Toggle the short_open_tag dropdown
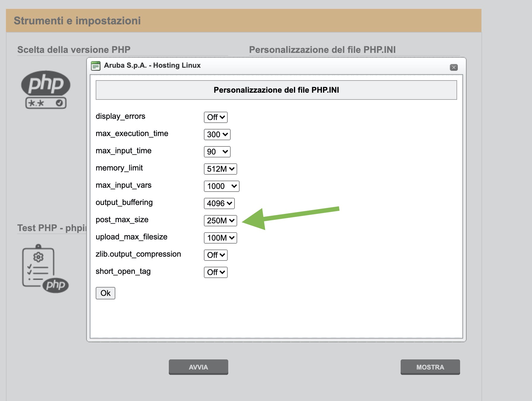The image size is (532, 401). [x=215, y=272]
